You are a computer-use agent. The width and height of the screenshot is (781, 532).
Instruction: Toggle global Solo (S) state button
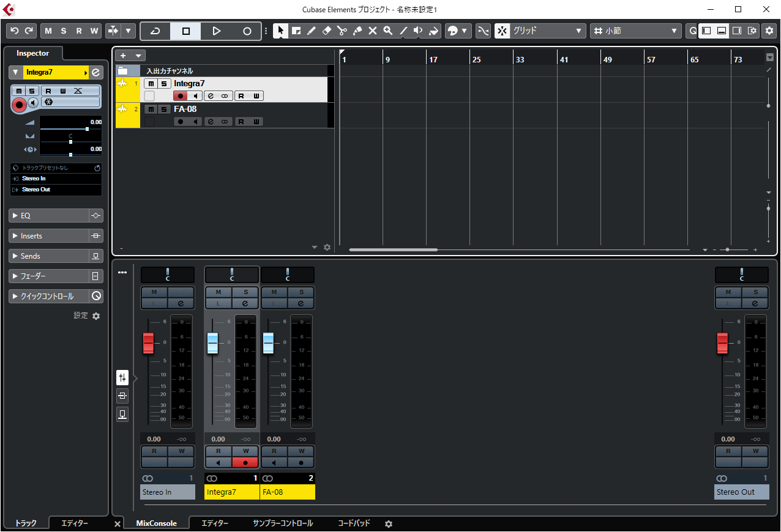coord(64,31)
